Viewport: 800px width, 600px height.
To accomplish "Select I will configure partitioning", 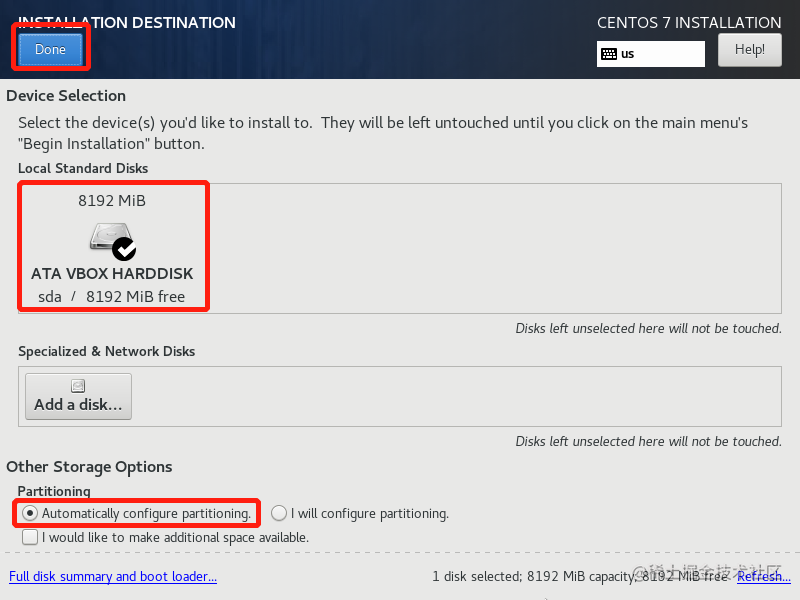I will 360,513.
